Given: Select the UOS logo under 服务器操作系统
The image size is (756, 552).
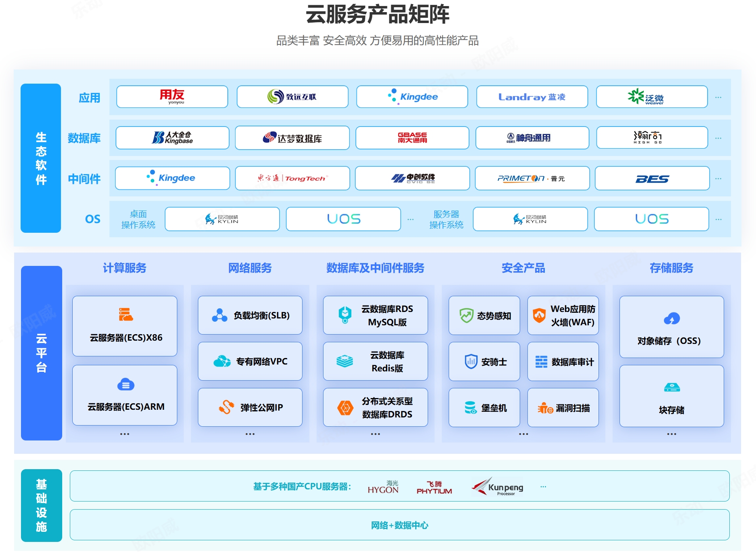Looking at the screenshot, I should click(651, 219).
